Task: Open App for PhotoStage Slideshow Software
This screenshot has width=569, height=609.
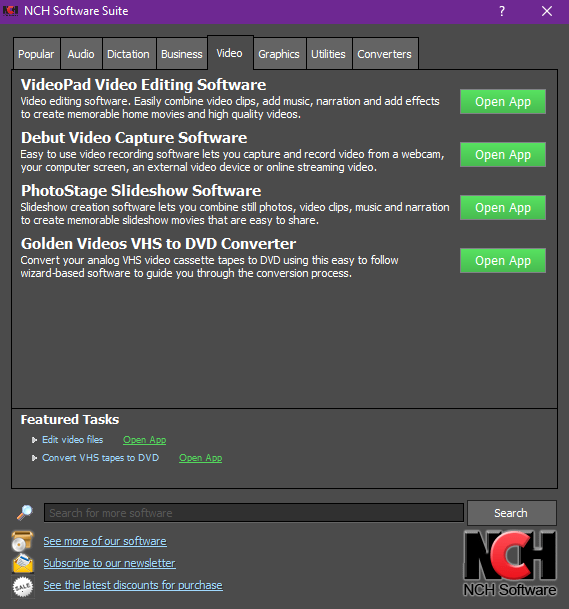Action: tap(503, 208)
